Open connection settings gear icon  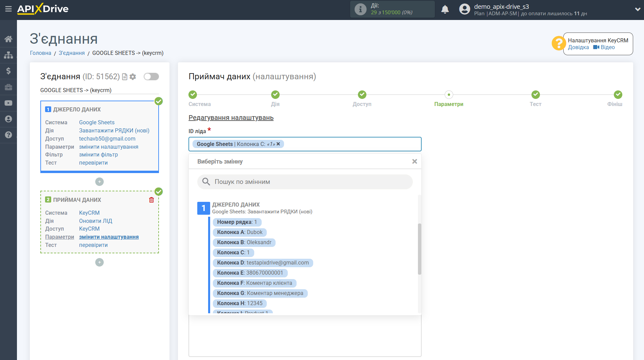[x=133, y=77]
